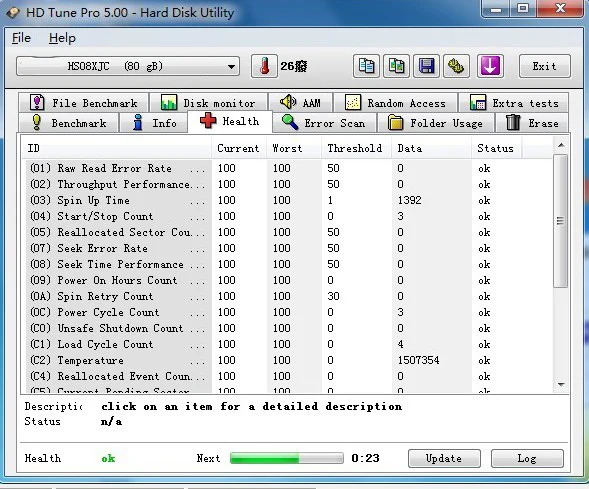Open the Help menu
This screenshot has width=589, height=489.
point(62,38)
